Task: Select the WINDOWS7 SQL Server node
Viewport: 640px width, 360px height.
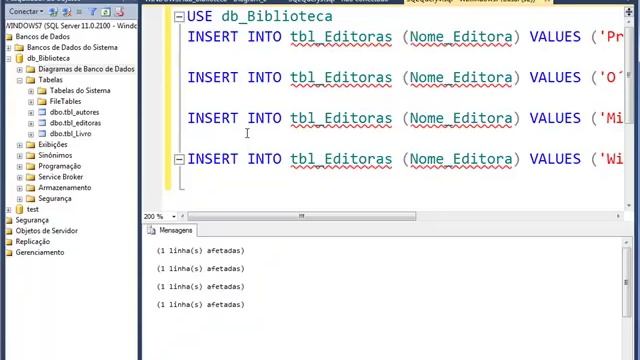Action: coord(71,26)
